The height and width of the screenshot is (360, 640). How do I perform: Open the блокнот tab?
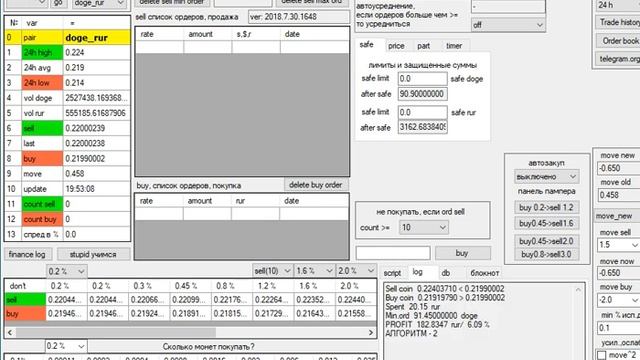click(x=484, y=273)
